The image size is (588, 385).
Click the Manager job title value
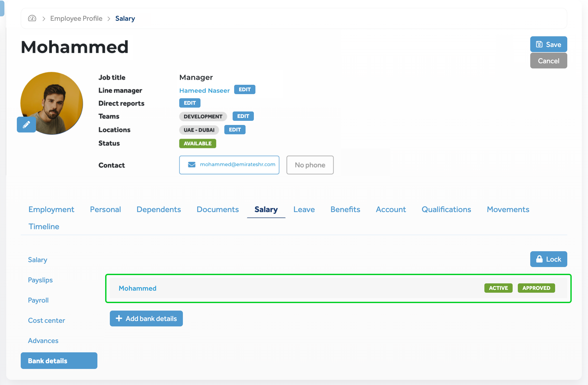pos(196,77)
